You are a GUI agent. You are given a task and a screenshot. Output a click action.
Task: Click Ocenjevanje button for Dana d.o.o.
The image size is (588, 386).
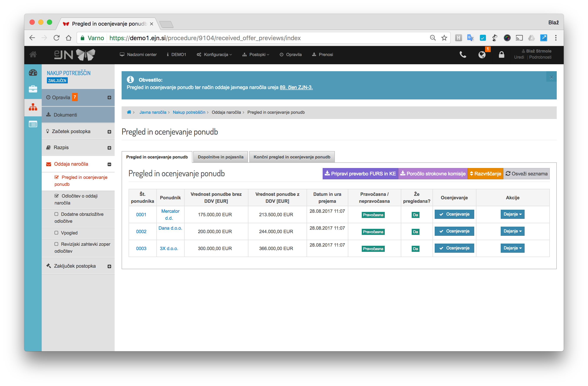(x=454, y=231)
